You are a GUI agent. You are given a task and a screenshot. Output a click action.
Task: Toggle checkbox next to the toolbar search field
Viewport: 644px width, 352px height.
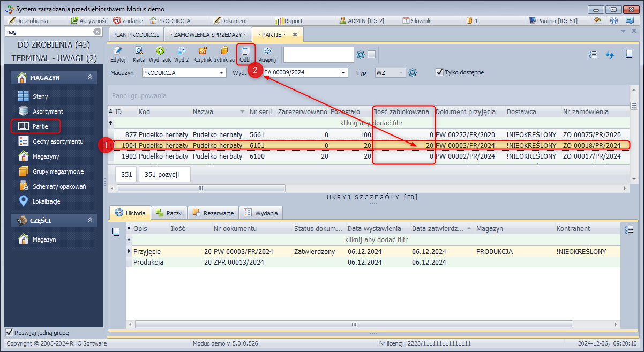(372, 54)
